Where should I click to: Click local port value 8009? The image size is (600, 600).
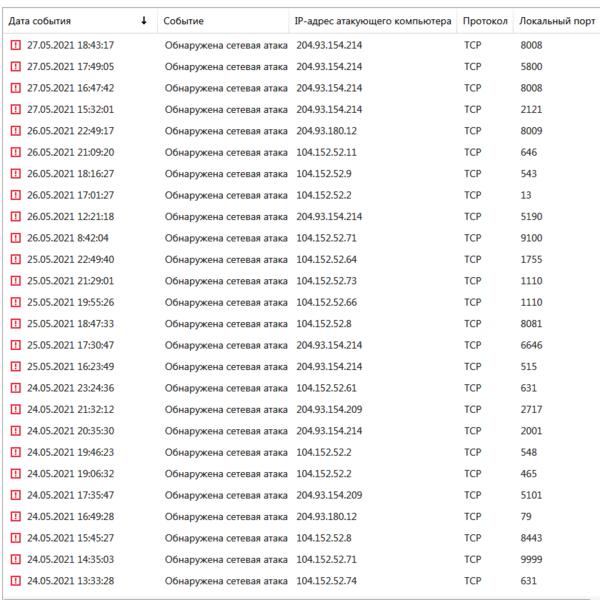(x=531, y=131)
